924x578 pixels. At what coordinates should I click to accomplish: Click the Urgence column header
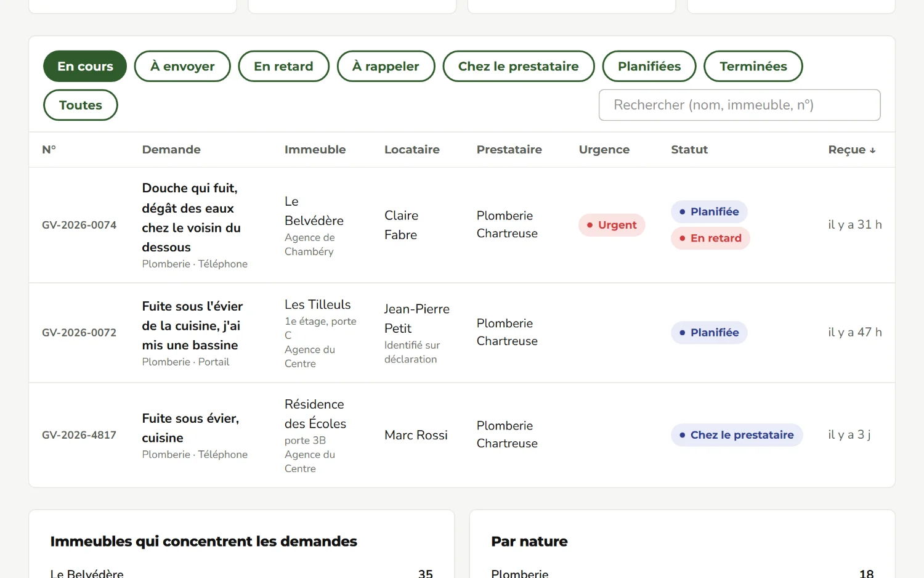(x=604, y=150)
